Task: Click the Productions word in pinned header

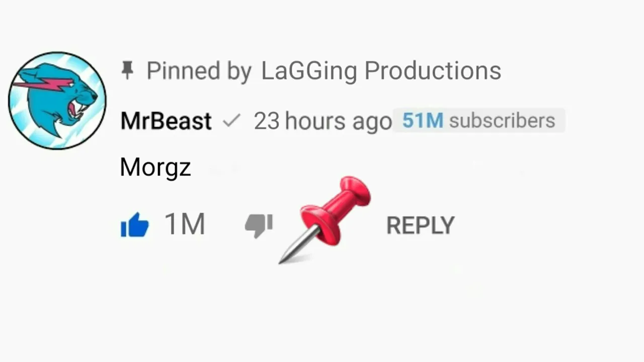Action: 433,70
